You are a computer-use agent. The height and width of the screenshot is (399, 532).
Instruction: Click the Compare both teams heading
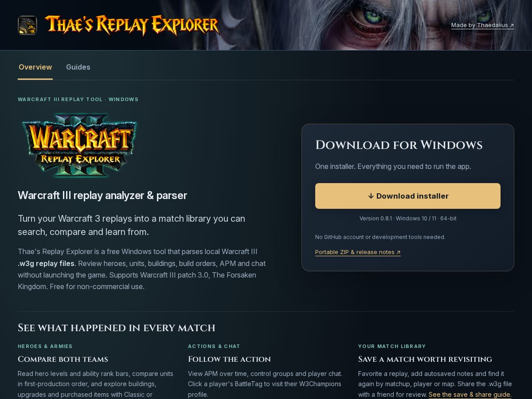coord(63,359)
